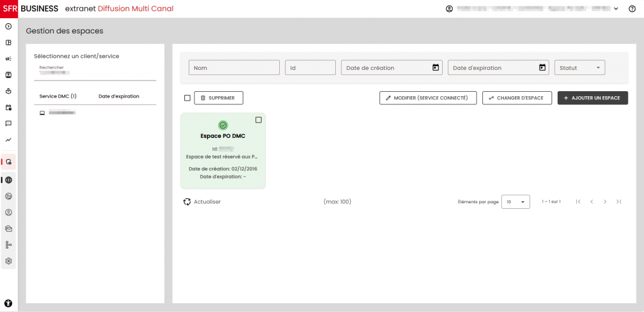Image resolution: width=644 pixels, height=312 pixels.
Task: Expand the user account menu chevron
Action: [x=616, y=9]
